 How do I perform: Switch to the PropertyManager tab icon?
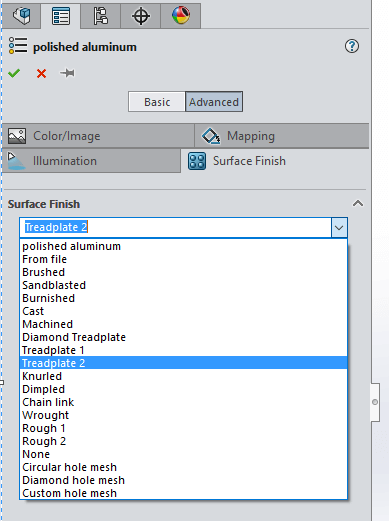[61, 16]
